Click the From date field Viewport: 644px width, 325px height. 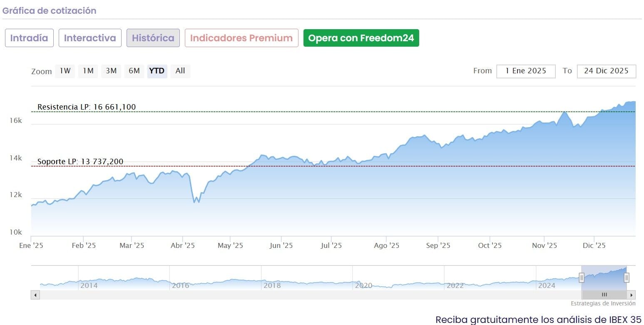[525, 71]
